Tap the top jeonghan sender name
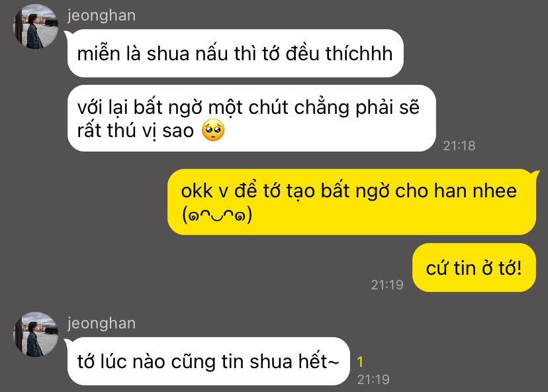Image resolution: width=548 pixels, height=392 pixels. click(x=101, y=16)
